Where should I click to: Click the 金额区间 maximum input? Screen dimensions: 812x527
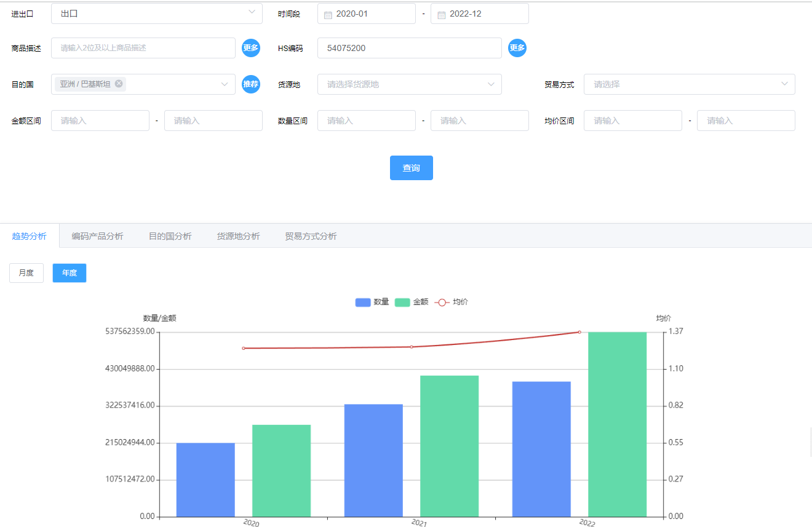coord(213,121)
